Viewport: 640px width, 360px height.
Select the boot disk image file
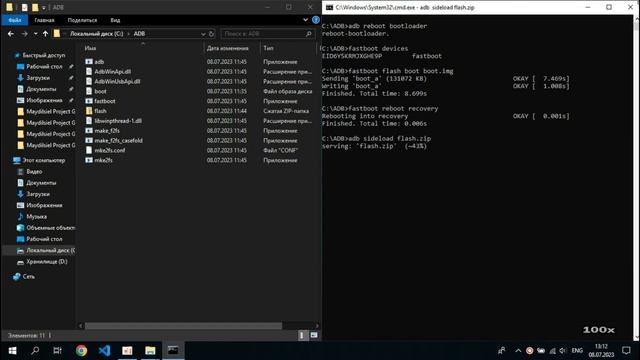tap(100, 91)
